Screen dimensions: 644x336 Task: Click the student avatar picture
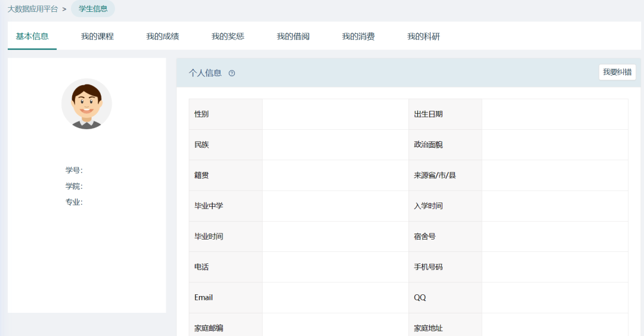pyautogui.click(x=86, y=104)
